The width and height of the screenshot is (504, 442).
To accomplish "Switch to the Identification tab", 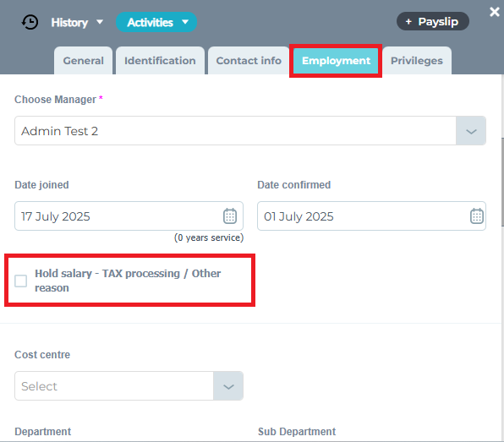I will [160, 61].
